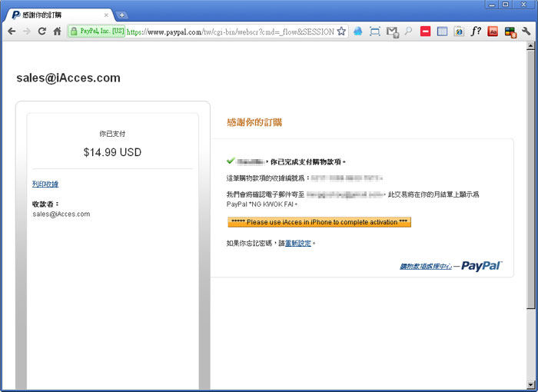Click the IE tab extension icon

459,32
